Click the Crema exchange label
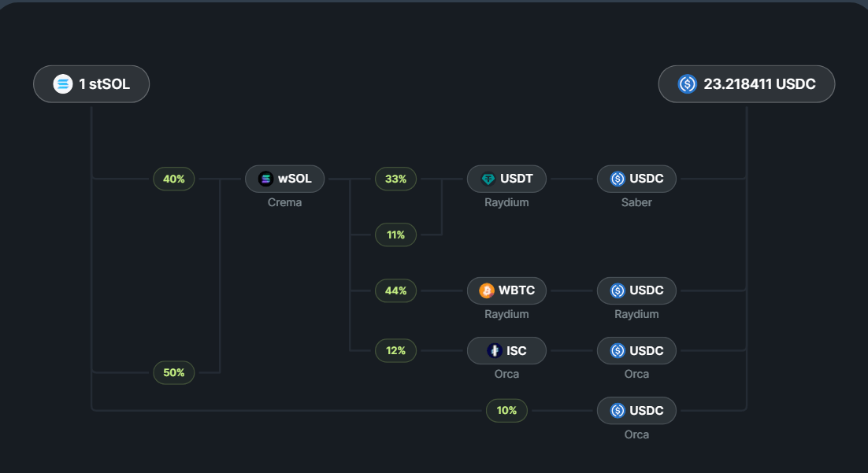 pos(284,202)
